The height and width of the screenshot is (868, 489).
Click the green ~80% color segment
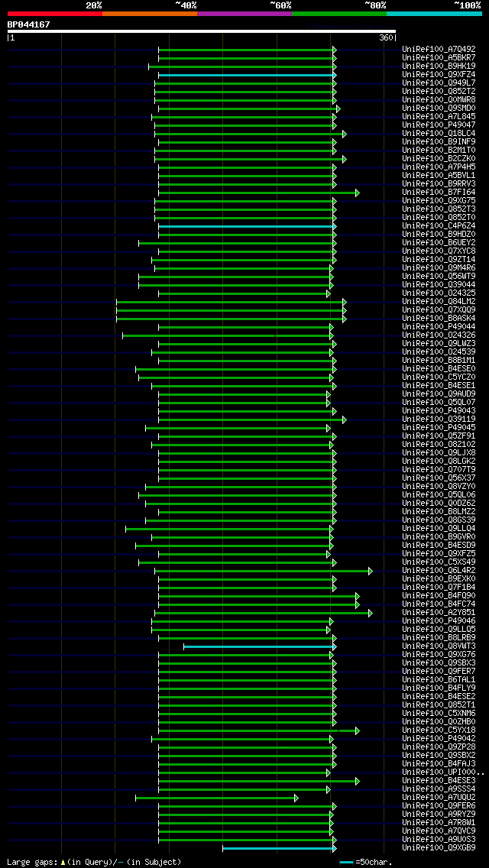pos(339,13)
